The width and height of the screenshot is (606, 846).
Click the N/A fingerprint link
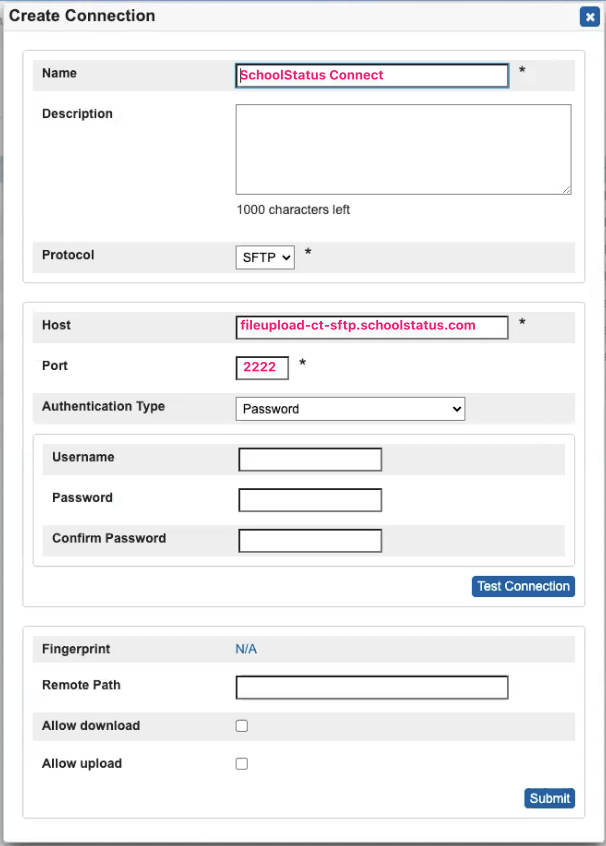click(246, 649)
